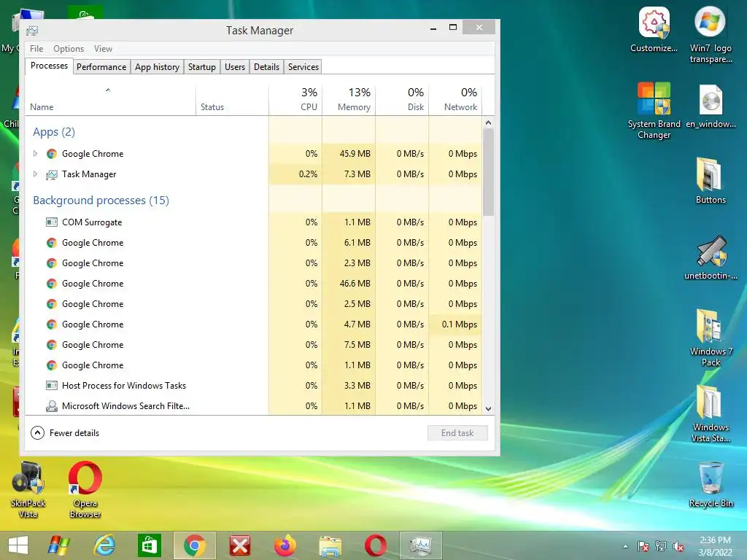Click the process list scrollbar thumb
The width and height of the screenshot is (747, 560).
tap(488, 172)
